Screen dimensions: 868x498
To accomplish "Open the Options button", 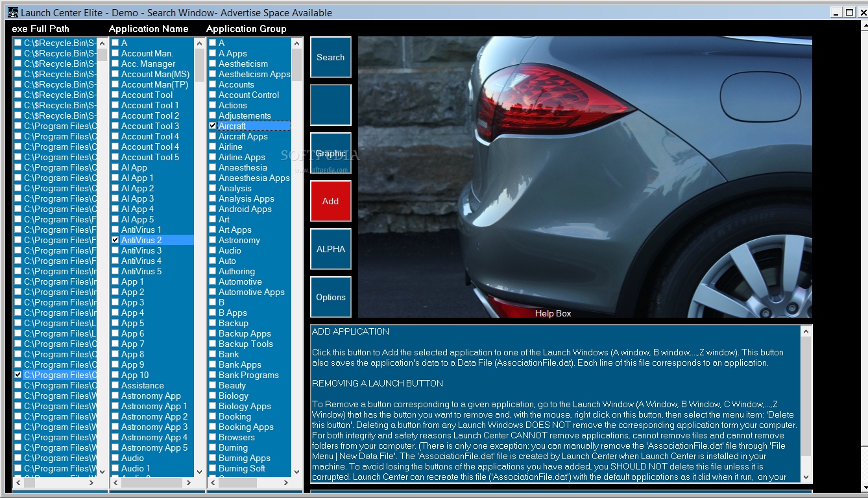I will pyautogui.click(x=331, y=297).
